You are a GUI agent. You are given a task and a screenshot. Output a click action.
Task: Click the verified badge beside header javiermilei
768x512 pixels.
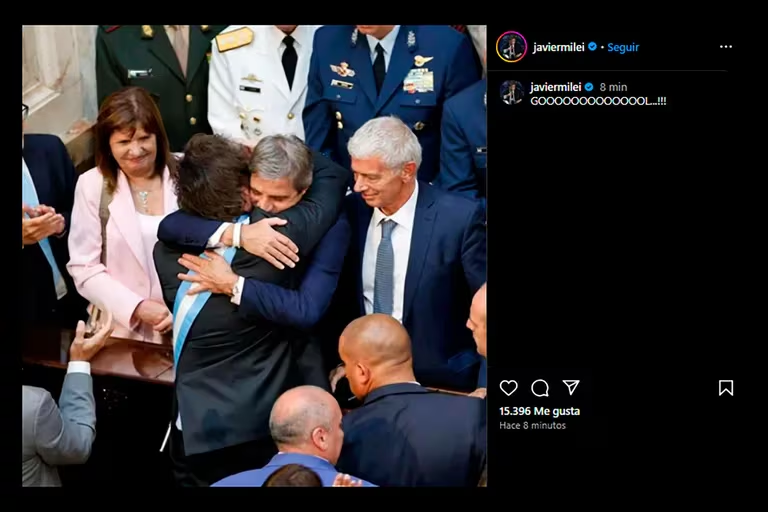592,47
